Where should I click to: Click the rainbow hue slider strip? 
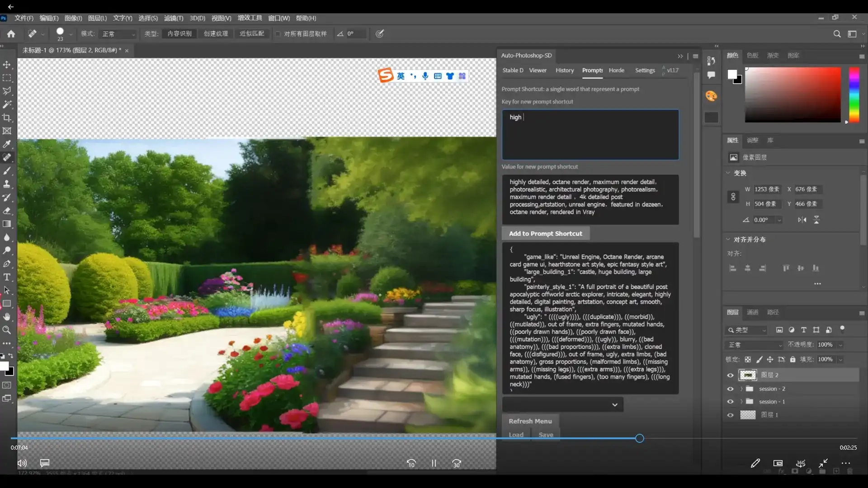pyautogui.click(x=854, y=95)
